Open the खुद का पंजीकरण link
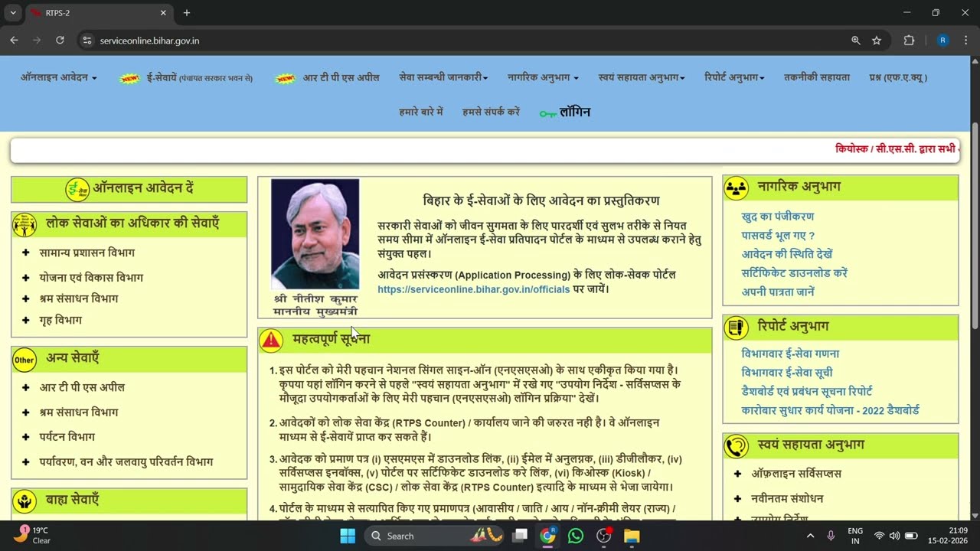Image resolution: width=980 pixels, height=551 pixels. coord(778,217)
